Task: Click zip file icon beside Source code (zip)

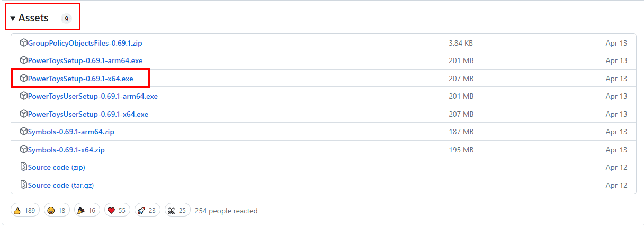Action: 23,167
